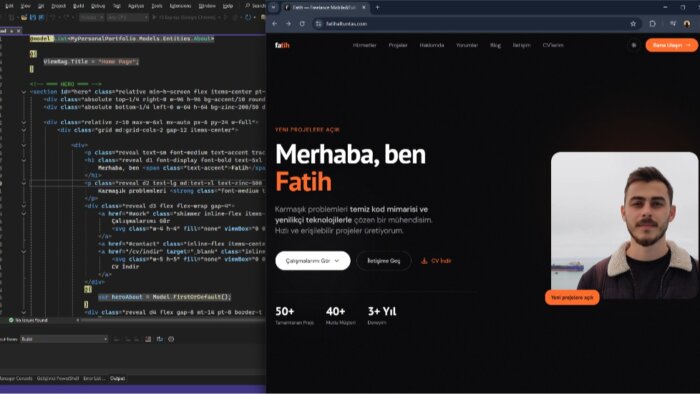This screenshot has height=394, width=700.
Task: Toggle word wrap in Output window
Action: pos(160,339)
